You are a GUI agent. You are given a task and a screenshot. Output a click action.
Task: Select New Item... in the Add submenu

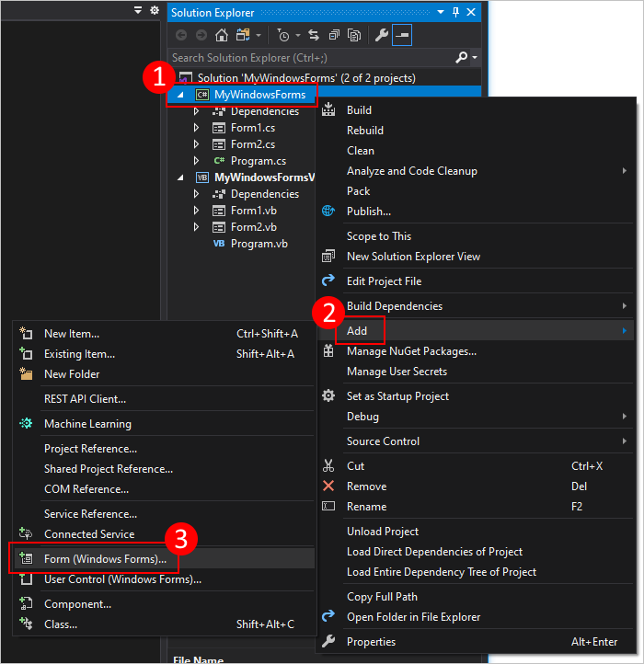click(72, 334)
